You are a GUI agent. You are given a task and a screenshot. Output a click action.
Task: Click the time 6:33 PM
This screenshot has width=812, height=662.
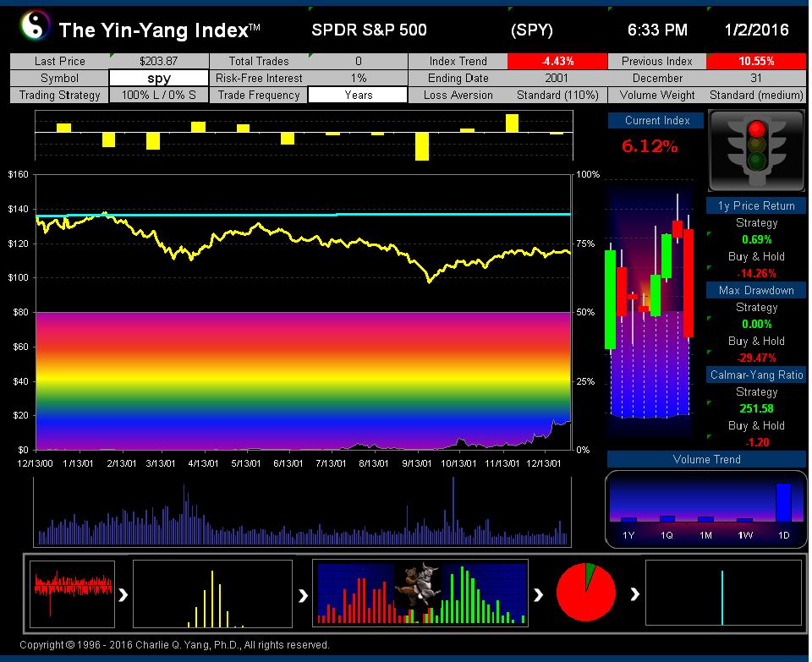[657, 30]
